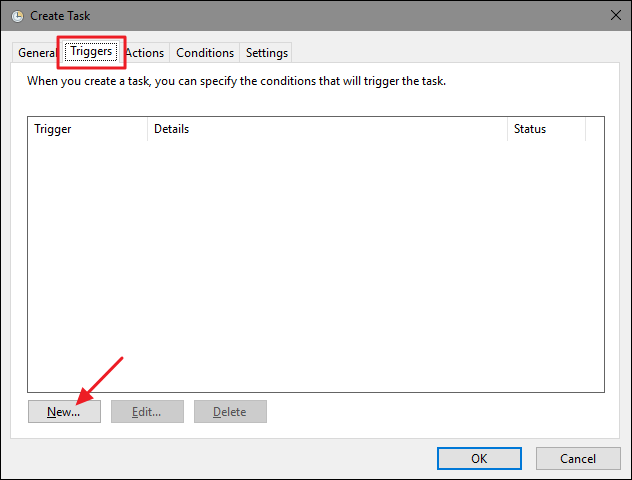Switch to the General tab

click(36, 53)
